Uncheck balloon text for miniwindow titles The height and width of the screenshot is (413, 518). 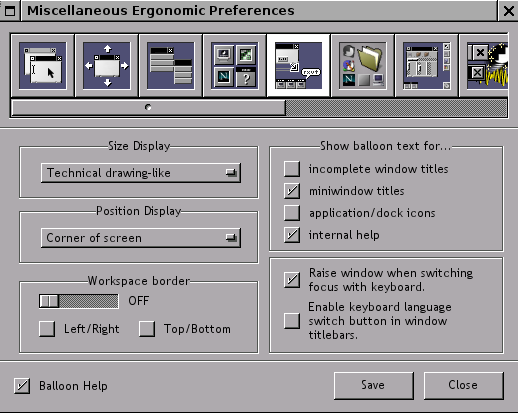(x=292, y=191)
